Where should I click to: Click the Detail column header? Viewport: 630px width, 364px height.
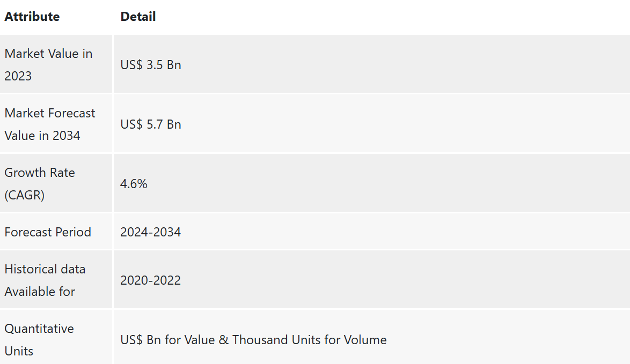[138, 17]
